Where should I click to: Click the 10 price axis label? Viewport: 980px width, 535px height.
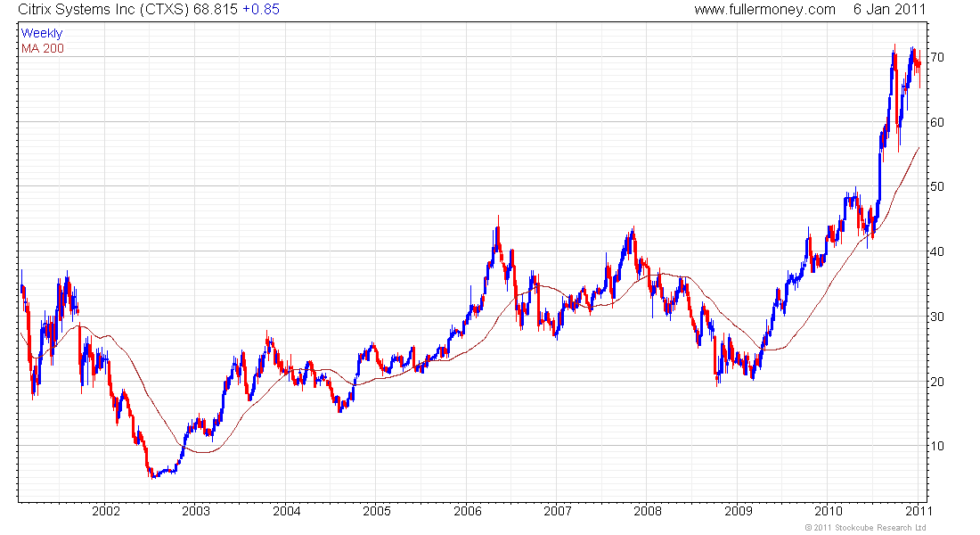tap(937, 446)
